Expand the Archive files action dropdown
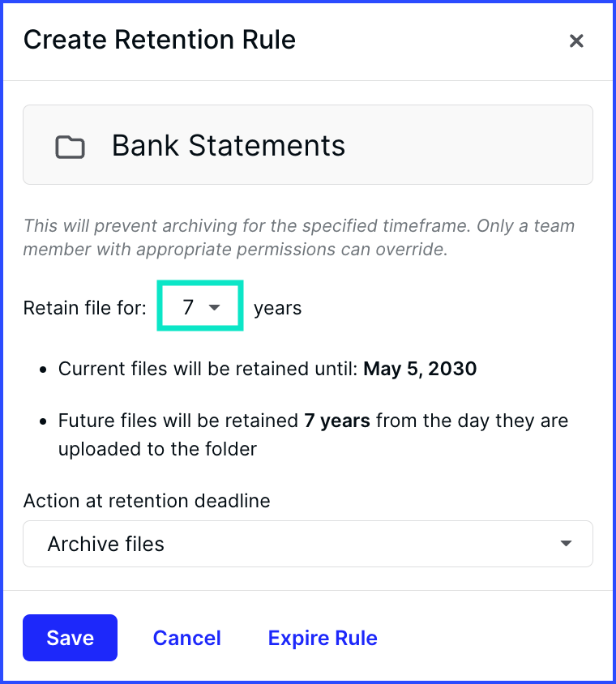Screen dimensions: 616x684 click(308, 544)
